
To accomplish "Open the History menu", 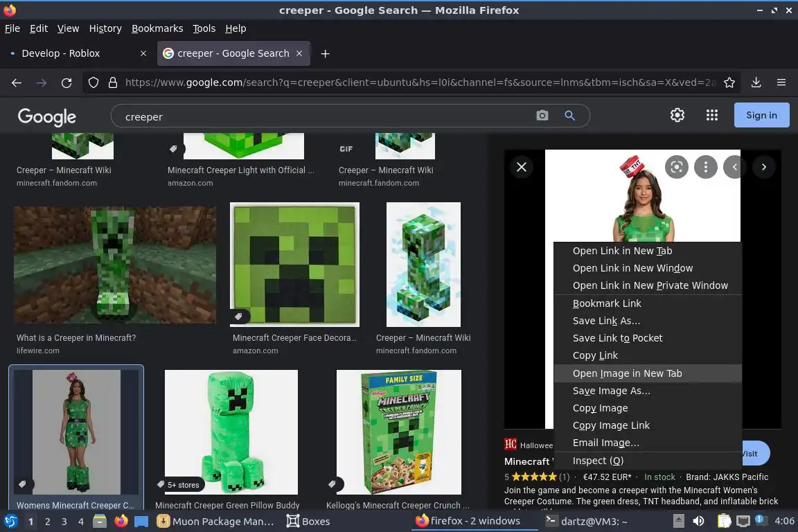I will [x=105, y=28].
